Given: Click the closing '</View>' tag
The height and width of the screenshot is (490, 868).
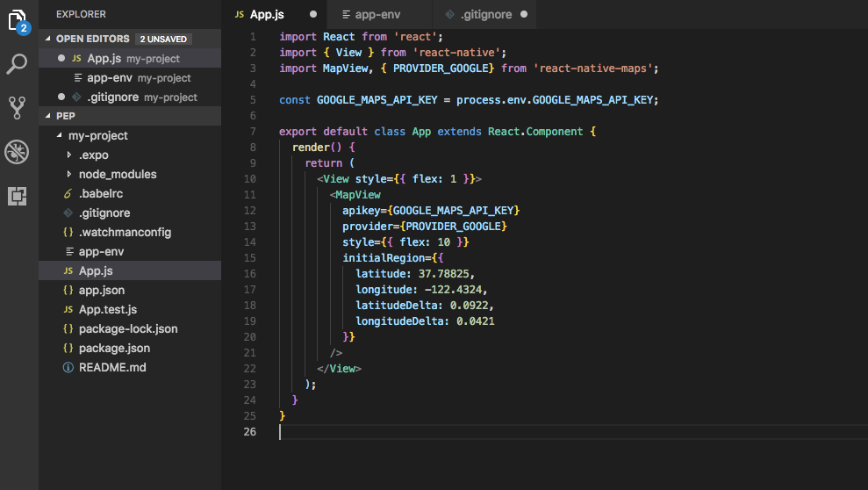Looking at the screenshot, I should (x=339, y=369).
